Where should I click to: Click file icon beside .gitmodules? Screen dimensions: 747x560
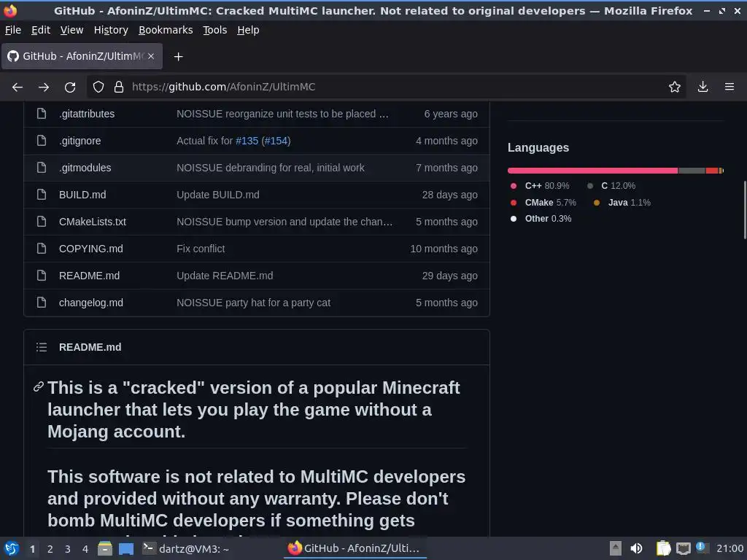coord(42,168)
